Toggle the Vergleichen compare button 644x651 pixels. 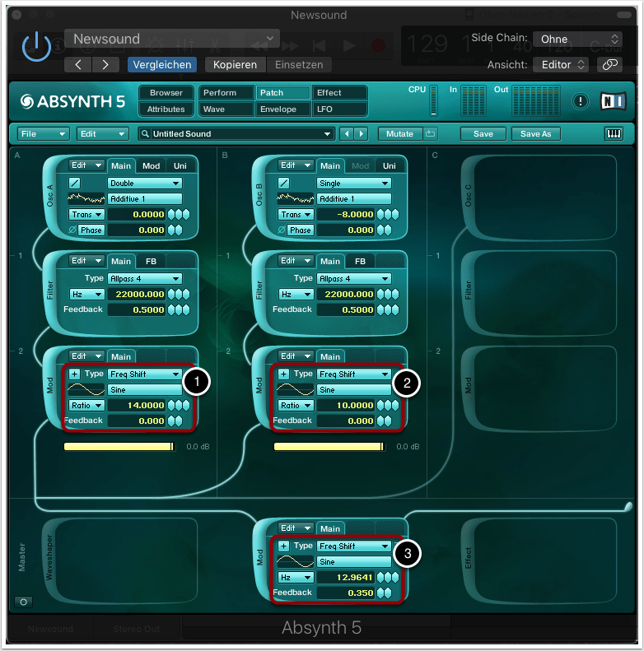(162, 65)
